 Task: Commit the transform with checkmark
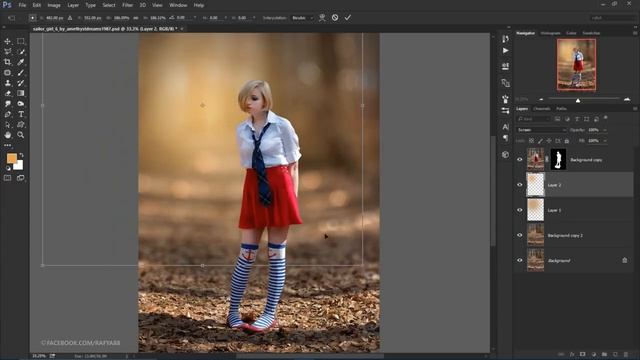point(347,18)
